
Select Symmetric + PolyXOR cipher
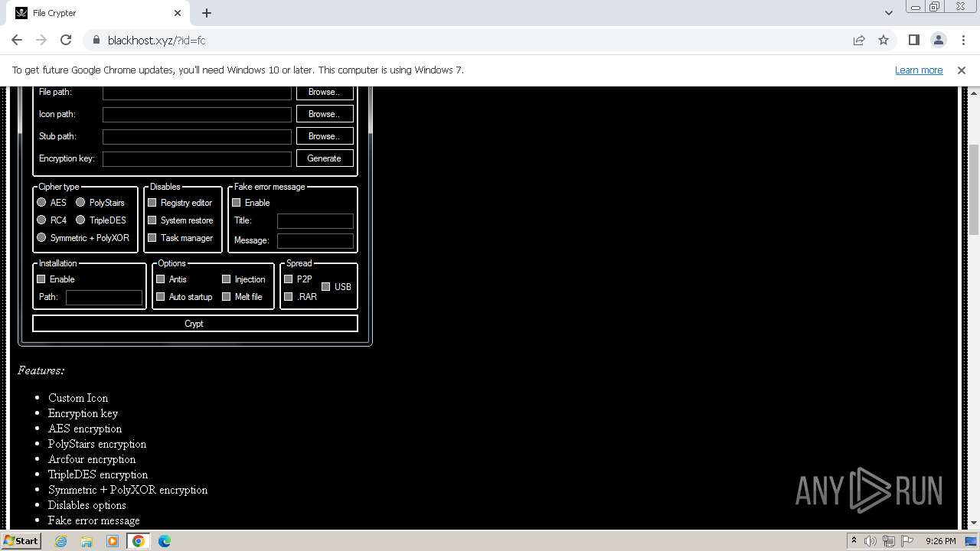click(x=41, y=238)
